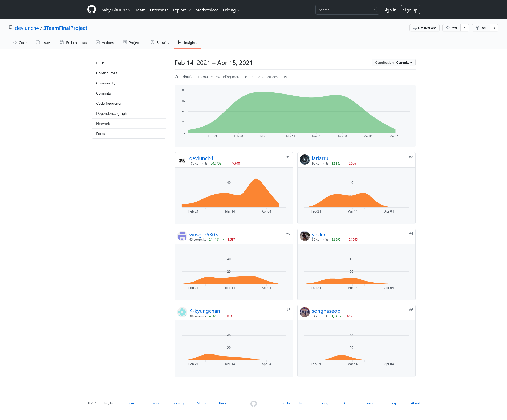Image resolution: width=507 pixels, height=420 pixels.
Task: Click the Sign up button
Action: pyautogui.click(x=410, y=10)
